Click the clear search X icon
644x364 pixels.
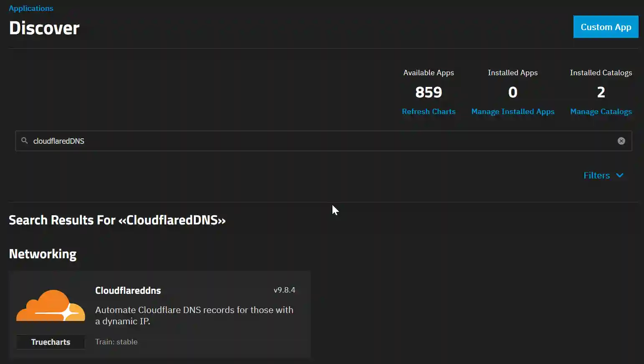click(x=621, y=141)
